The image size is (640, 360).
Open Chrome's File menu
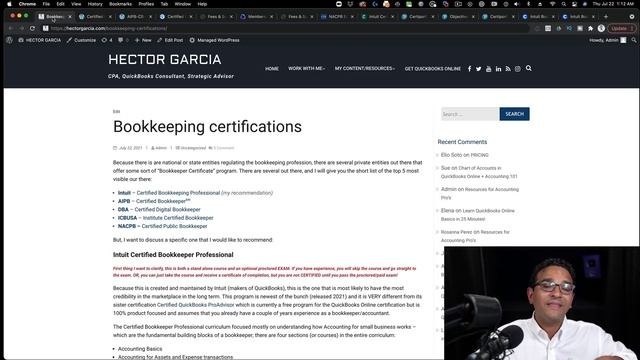point(46,4)
